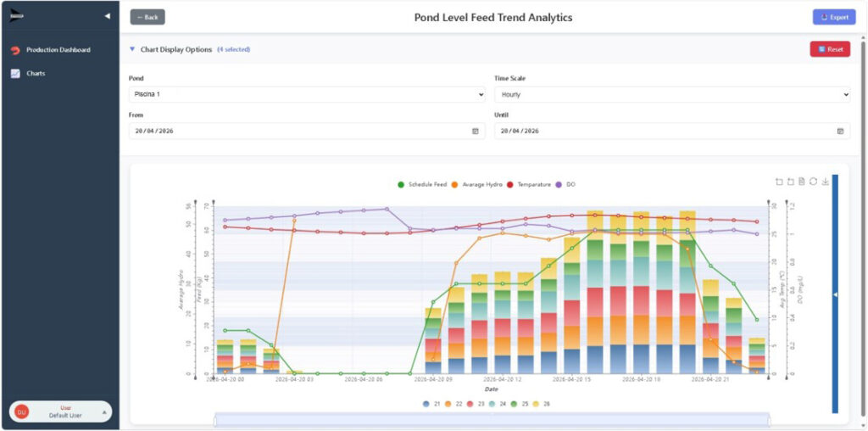Open Charts from the sidebar

click(36, 74)
